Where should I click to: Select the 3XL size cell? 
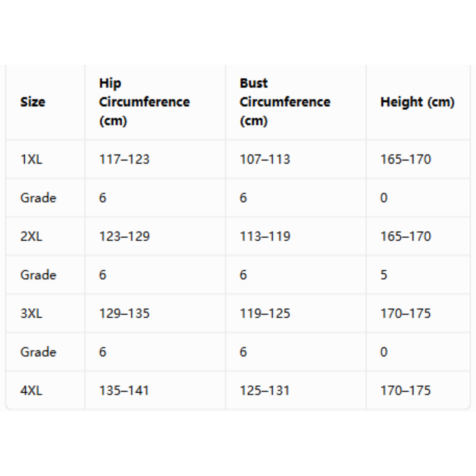(x=31, y=314)
